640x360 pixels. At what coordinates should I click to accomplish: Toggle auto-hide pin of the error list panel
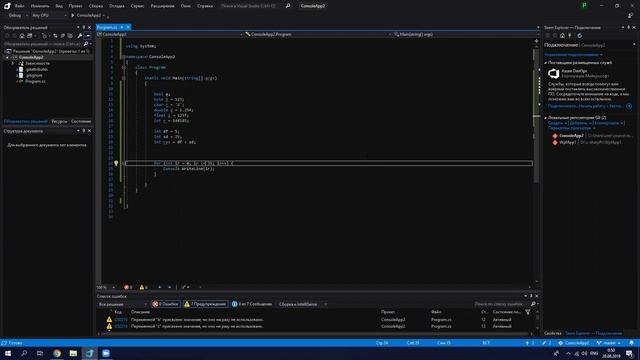click(x=531, y=296)
